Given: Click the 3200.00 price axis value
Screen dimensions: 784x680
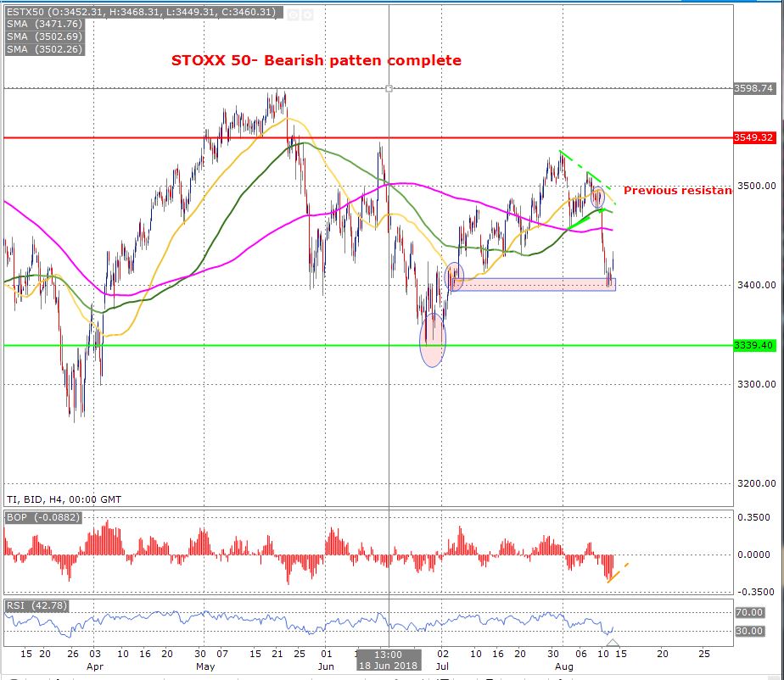Looking at the screenshot, I should [757, 483].
